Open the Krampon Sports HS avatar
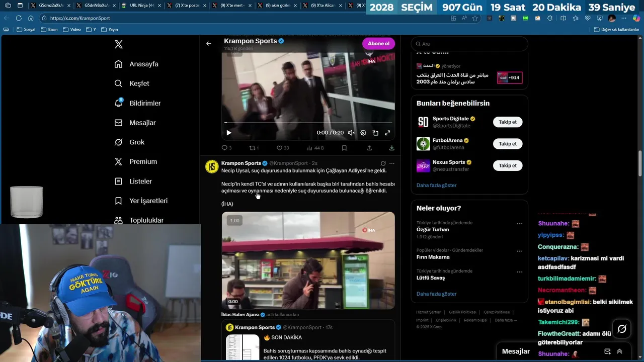This screenshot has width=644, height=362. pos(212,166)
